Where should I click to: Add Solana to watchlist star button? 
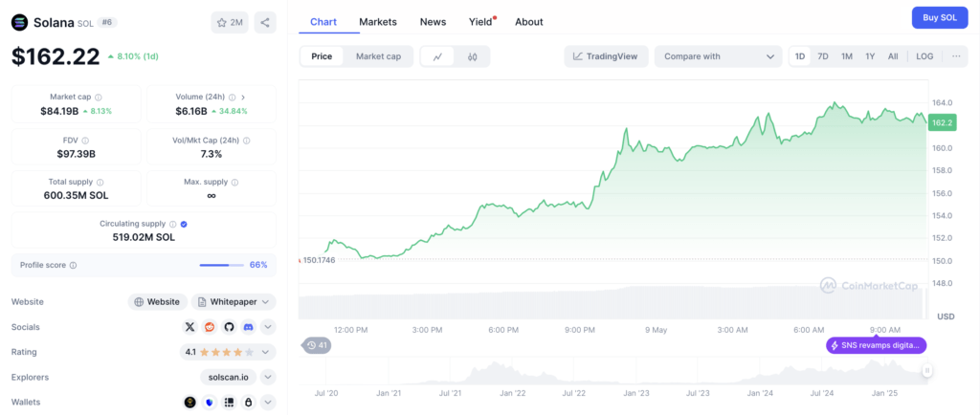(230, 23)
